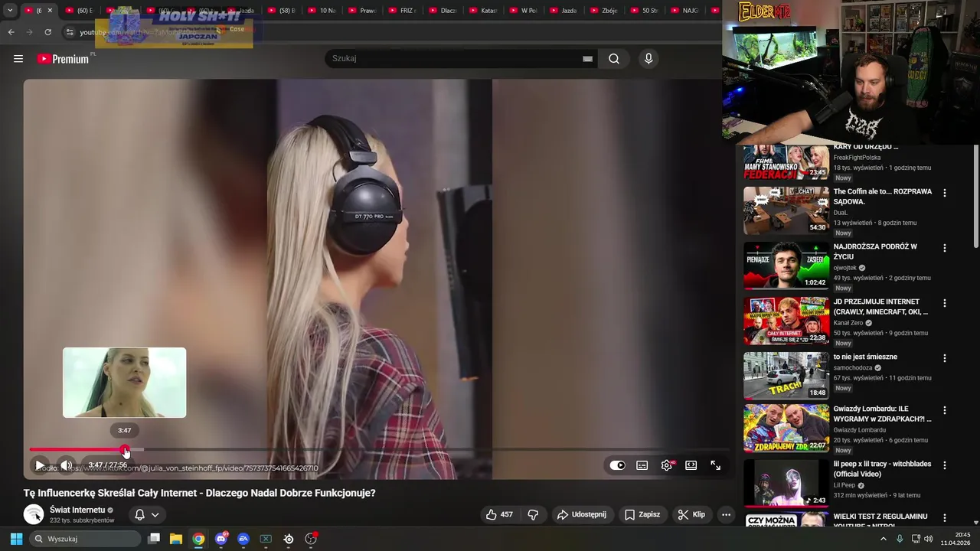The height and width of the screenshot is (551, 980).
Task: Open NAJDROŻSZA PODRÓŻ W ŻYCIU thumbnail
Action: click(786, 266)
